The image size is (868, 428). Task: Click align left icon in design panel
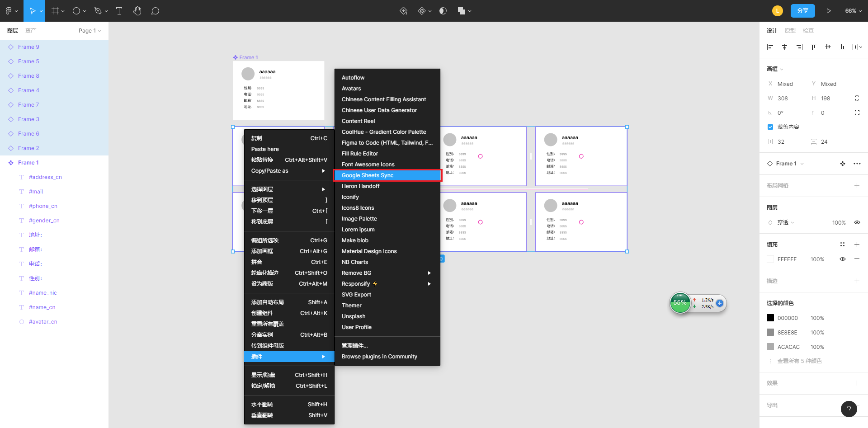(x=770, y=47)
